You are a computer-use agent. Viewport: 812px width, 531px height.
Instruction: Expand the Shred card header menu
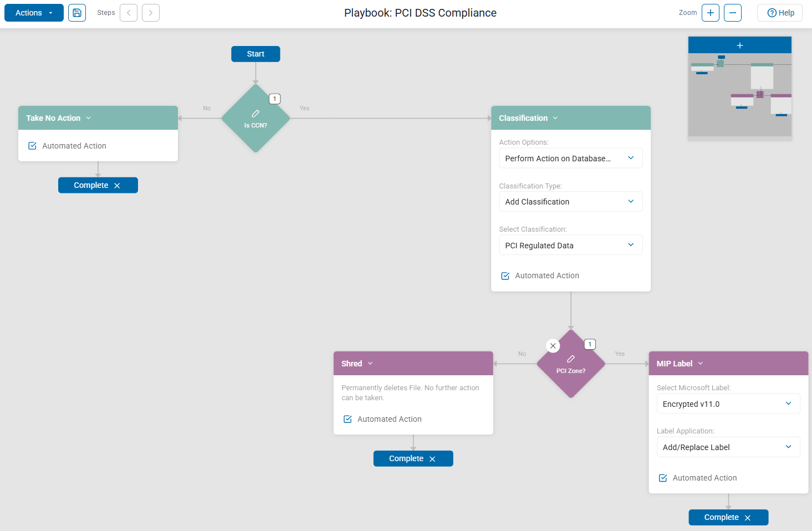(370, 364)
